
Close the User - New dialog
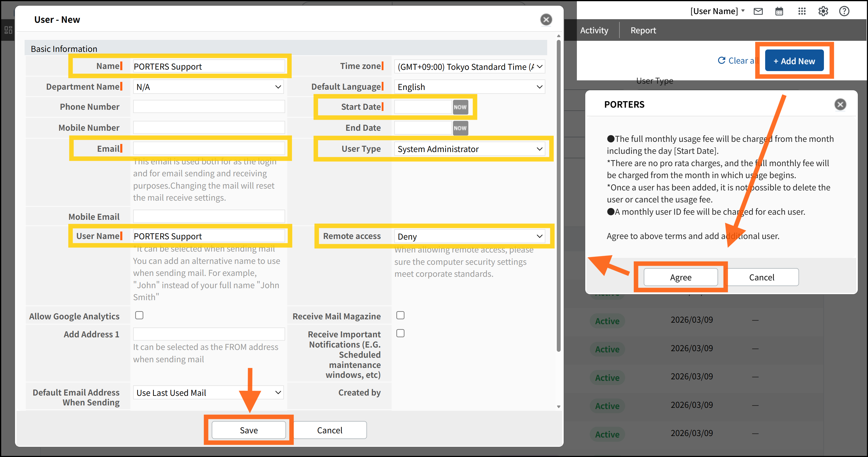tap(546, 19)
